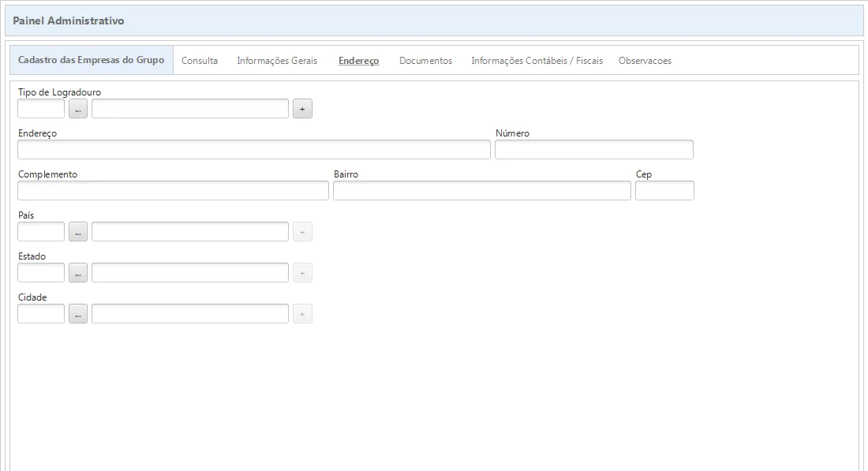Focus the Bairro input field
This screenshot has height=471, width=868.
pos(482,191)
